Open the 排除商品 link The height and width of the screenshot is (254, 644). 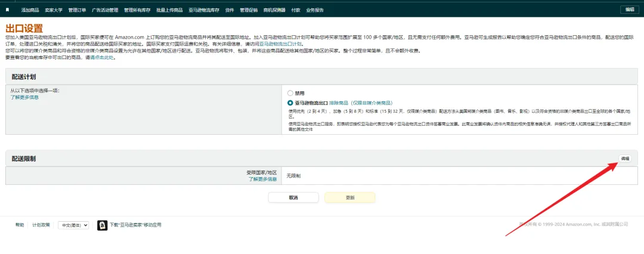pyautogui.click(x=361, y=103)
